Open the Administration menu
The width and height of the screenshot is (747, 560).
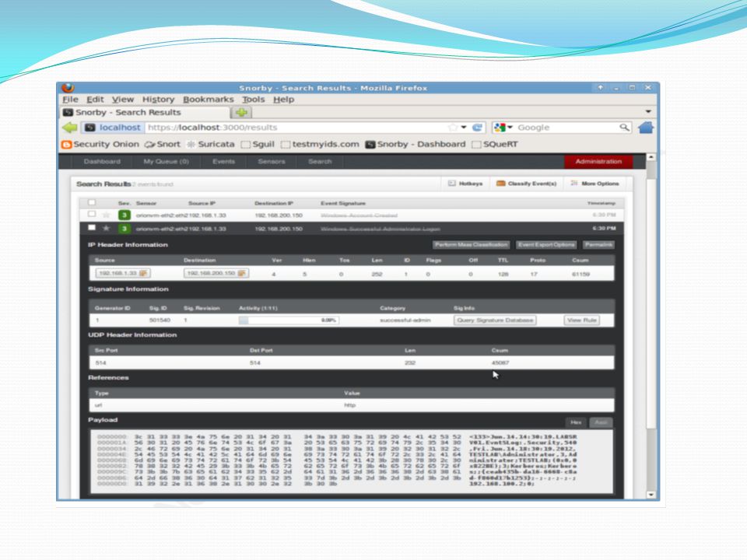point(598,162)
